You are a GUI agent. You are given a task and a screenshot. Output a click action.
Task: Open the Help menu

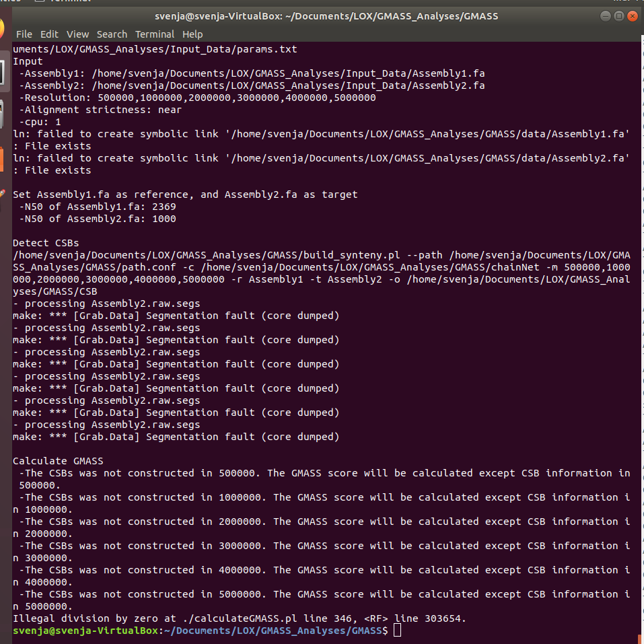click(192, 34)
